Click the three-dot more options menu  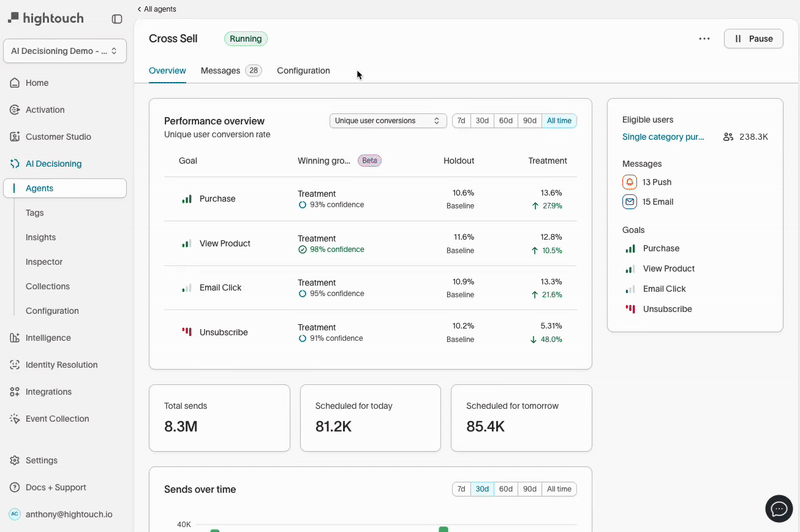[x=704, y=39]
